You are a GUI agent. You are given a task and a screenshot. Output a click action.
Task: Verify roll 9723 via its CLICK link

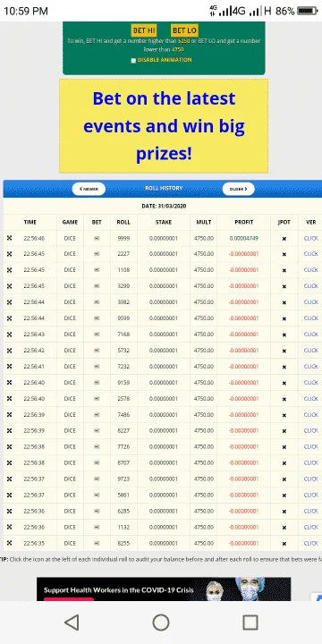pos(311,479)
